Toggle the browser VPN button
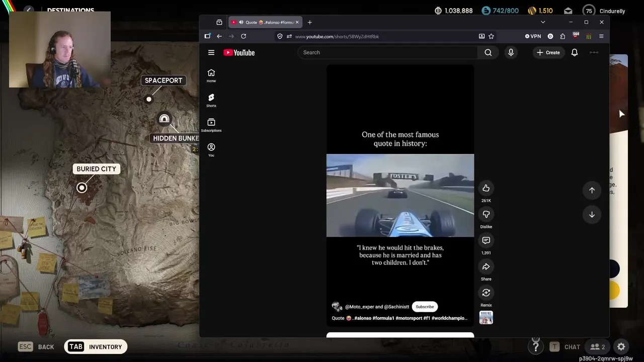Viewport: 644px width, 362px height. (x=533, y=36)
